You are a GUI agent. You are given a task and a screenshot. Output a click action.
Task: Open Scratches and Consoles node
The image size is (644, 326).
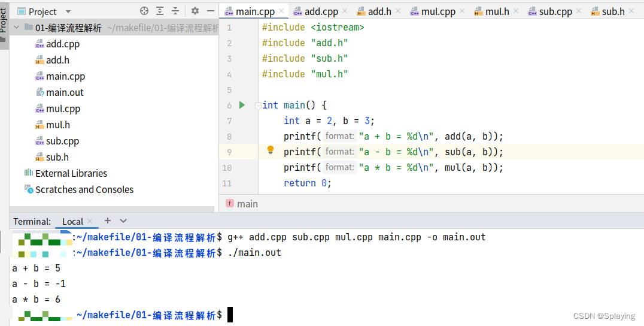pyautogui.click(x=79, y=189)
